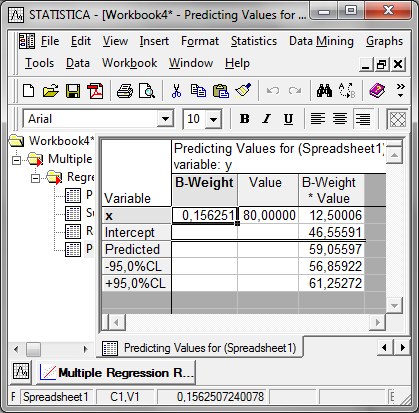Open the Arial font name dropdown
The image size is (419, 413).
[165, 119]
